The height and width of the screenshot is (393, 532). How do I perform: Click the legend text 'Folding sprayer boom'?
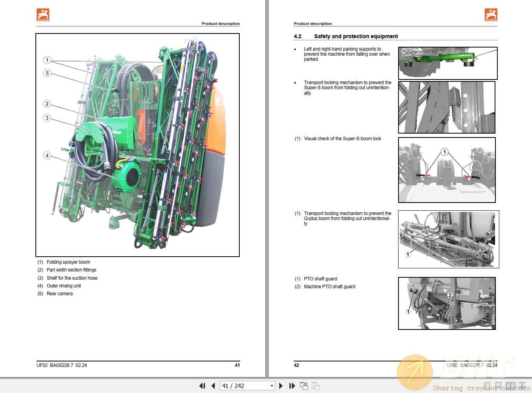pyautogui.click(x=68, y=262)
